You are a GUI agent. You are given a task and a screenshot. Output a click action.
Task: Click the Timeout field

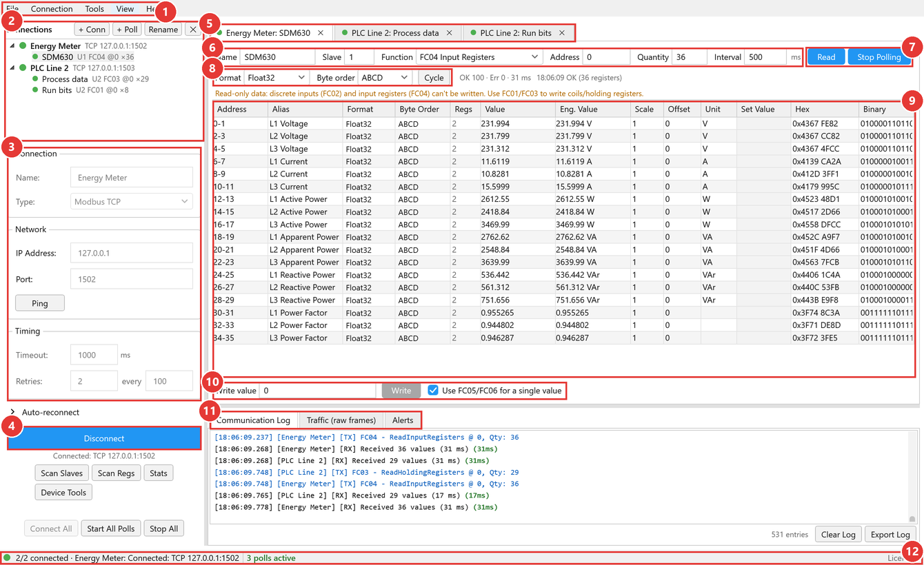pyautogui.click(x=94, y=356)
